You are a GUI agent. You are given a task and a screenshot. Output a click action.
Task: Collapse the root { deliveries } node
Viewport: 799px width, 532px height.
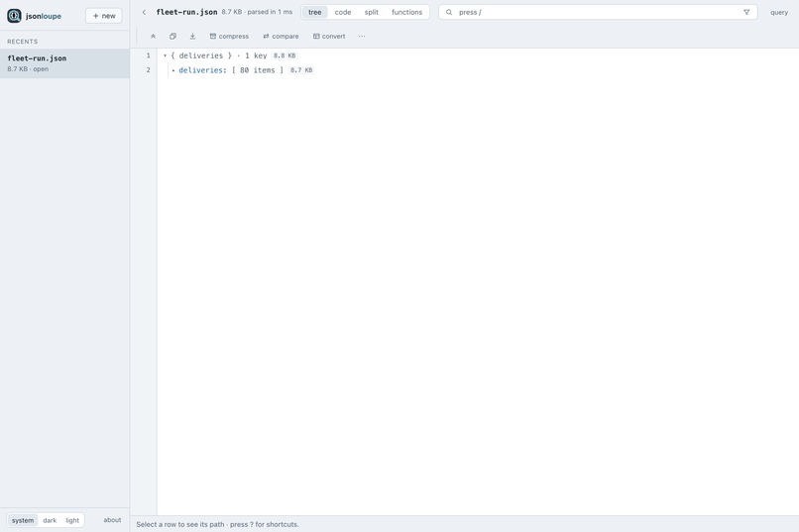click(x=166, y=55)
